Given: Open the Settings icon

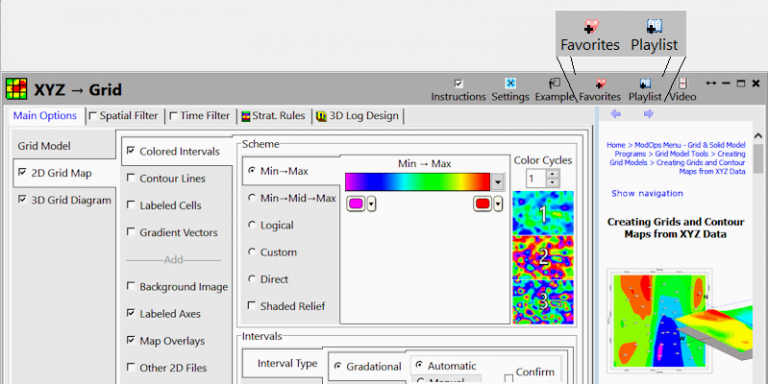Looking at the screenshot, I should (x=510, y=84).
